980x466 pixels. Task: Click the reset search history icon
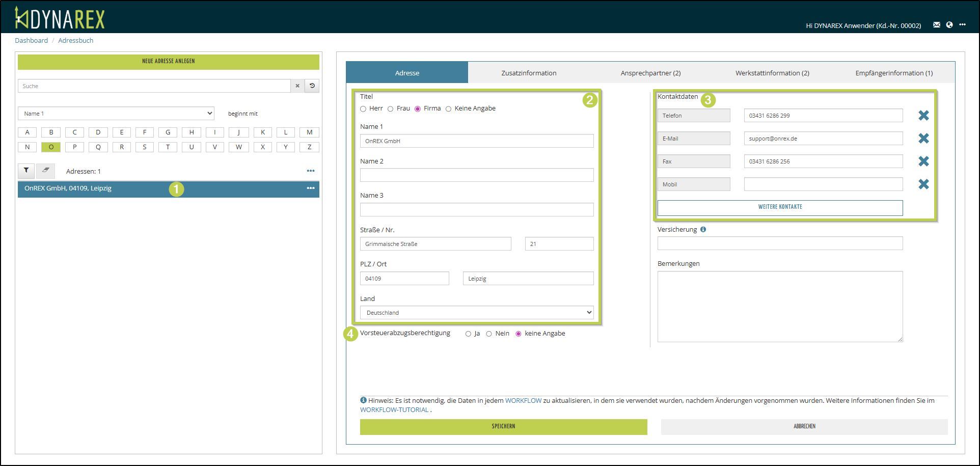point(312,86)
